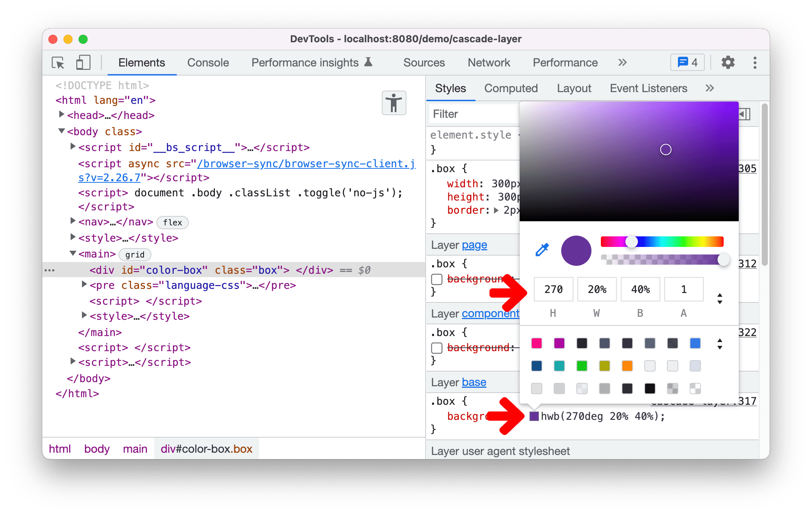Image resolution: width=812 pixels, height=515 pixels.
Task: Toggle the background checkbox in Layer page
Action: (x=437, y=279)
